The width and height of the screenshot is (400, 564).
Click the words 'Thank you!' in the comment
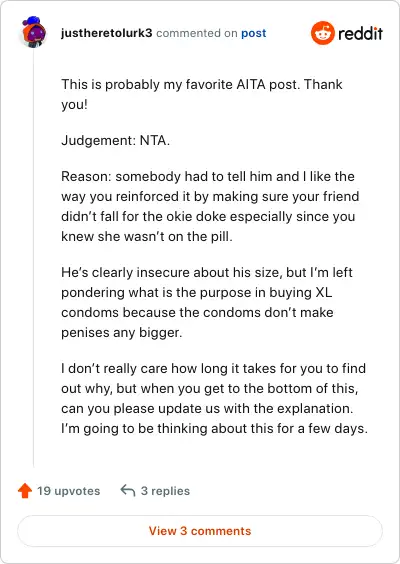(x=202, y=95)
